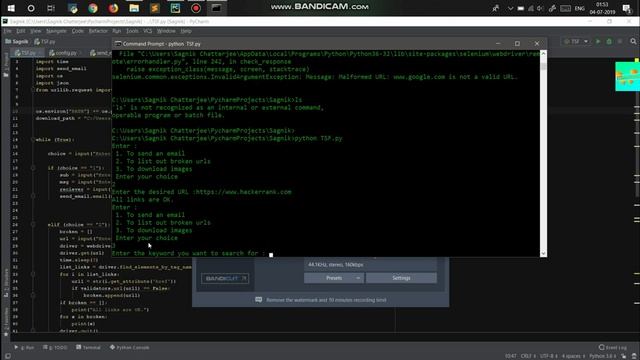Image resolution: width=640 pixels, height=360 pixels.
Task: Select the TSF.py editor tab
Action: coord(26,53)
